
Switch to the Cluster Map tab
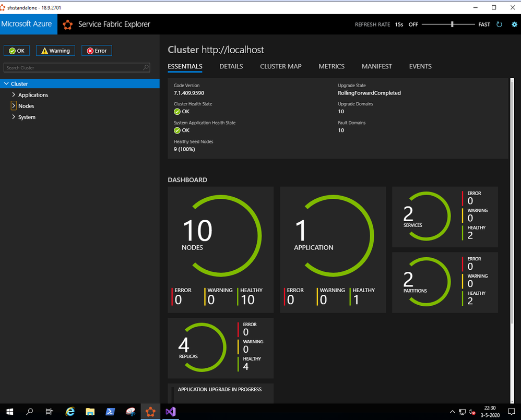tap(280, 66)
